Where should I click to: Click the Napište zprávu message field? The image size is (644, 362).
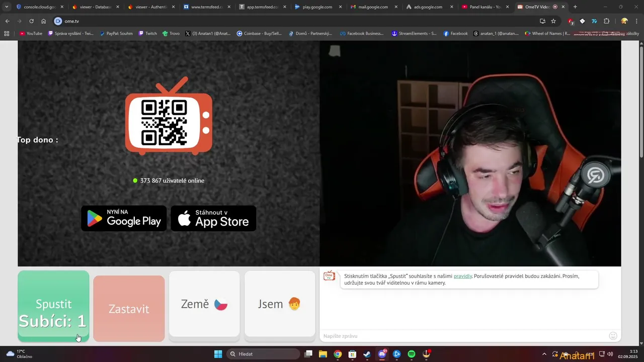[x=463, y=336]
